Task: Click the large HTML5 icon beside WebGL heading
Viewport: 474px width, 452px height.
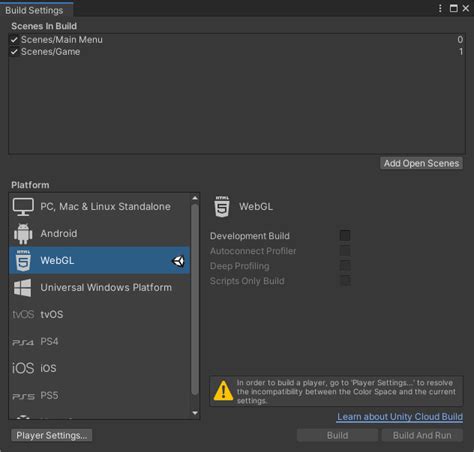Action: (x=222, y=207)
